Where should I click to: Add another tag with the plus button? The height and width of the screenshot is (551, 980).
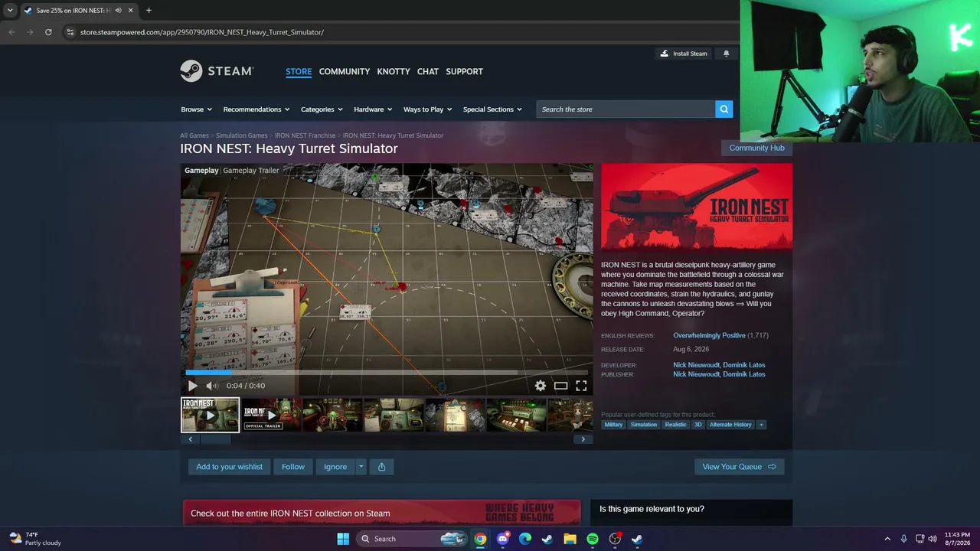pos(761,425)
